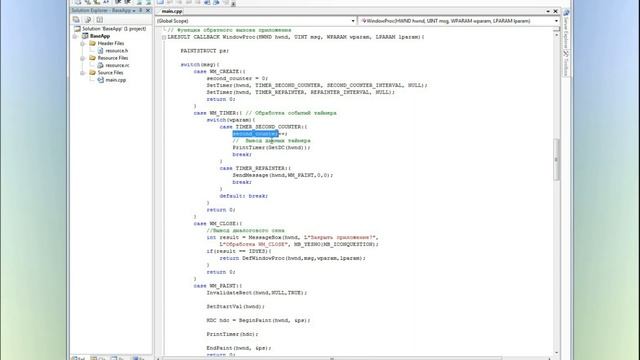Click 'case TIMER_REPAINTER:' line
640x360 pixels.
tap(255, 169)
